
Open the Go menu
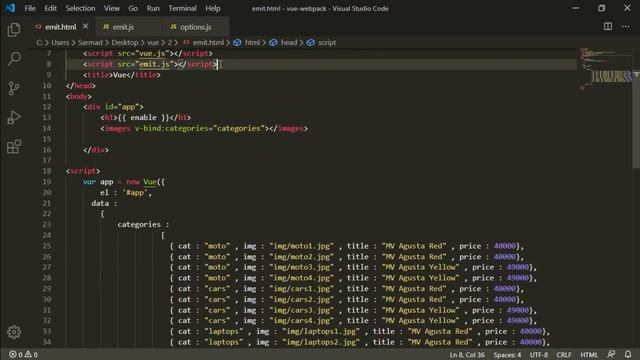coord(133,8)
